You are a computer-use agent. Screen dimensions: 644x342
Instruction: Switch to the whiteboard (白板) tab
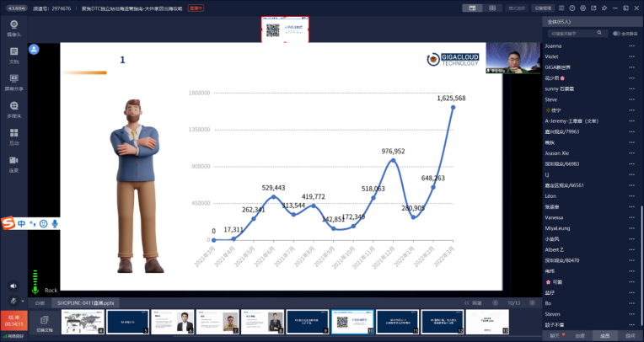pyautogui.click(x=40, y=303)
